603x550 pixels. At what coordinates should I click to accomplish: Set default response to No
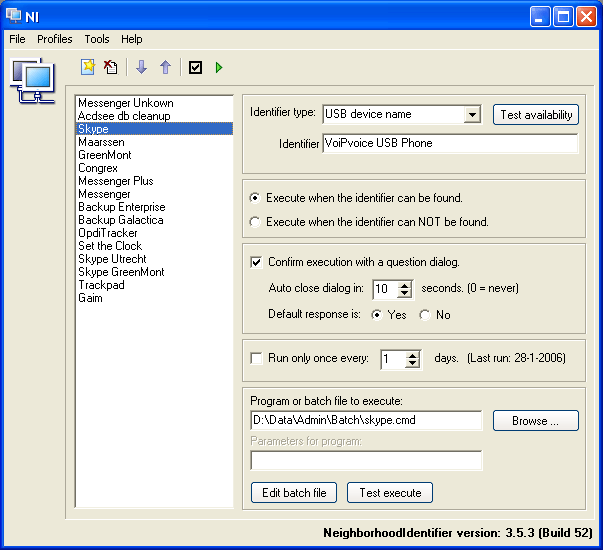point(425,315)
